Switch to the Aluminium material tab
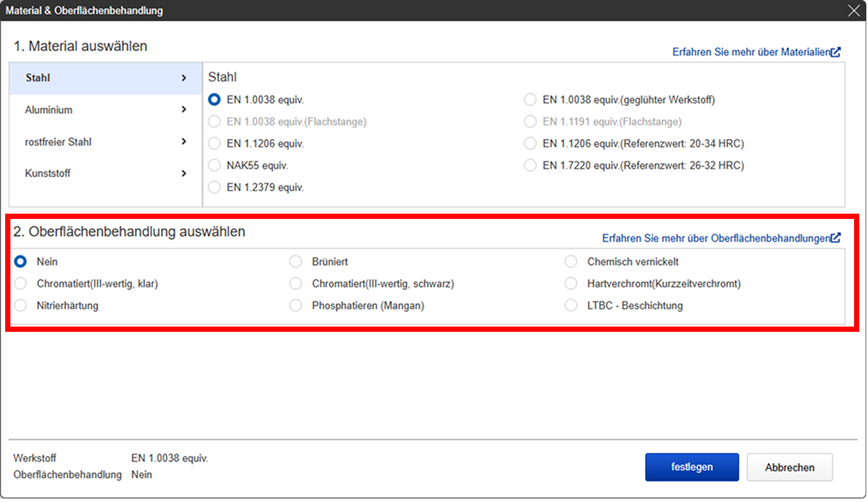 [105, 109]
